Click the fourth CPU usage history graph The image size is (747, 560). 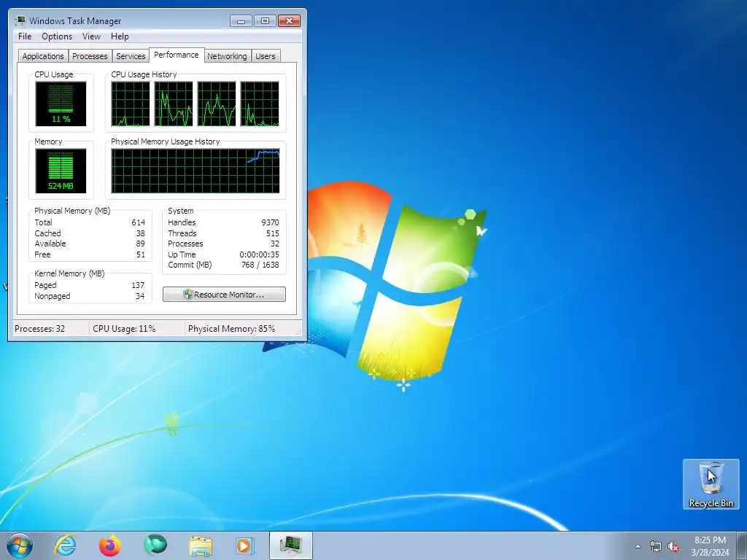tap(260, 104)
